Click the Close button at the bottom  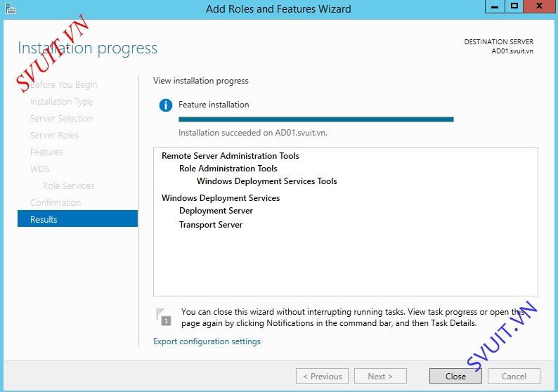tap(455, 376)
